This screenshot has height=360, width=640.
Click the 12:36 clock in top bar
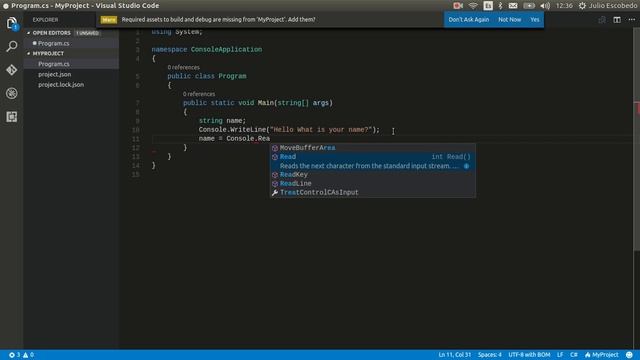pyautogui.click(x=564, y=6)
